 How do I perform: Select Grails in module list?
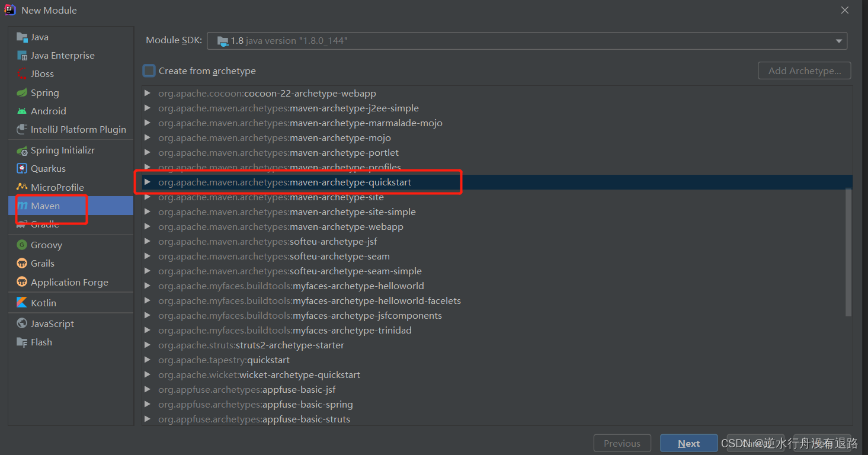pyautogui.click(x=71, y=263)
